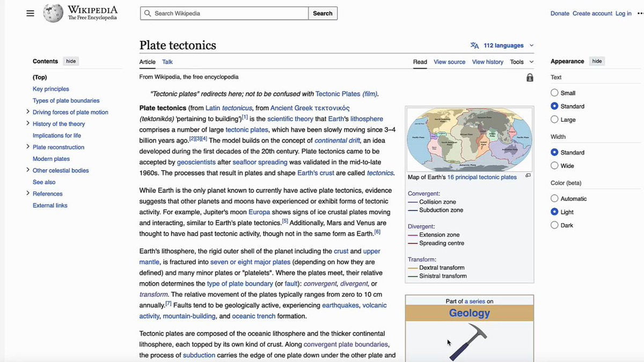Hide the Contents sidebar
644x362 pixels.
(71, 61)
